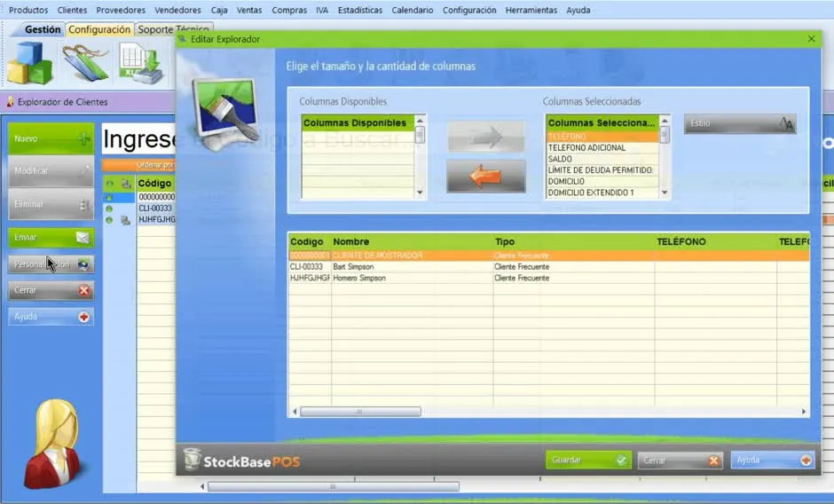834x504 pixels.
Task: Open the Clientes menu
Action: (72, 10)
